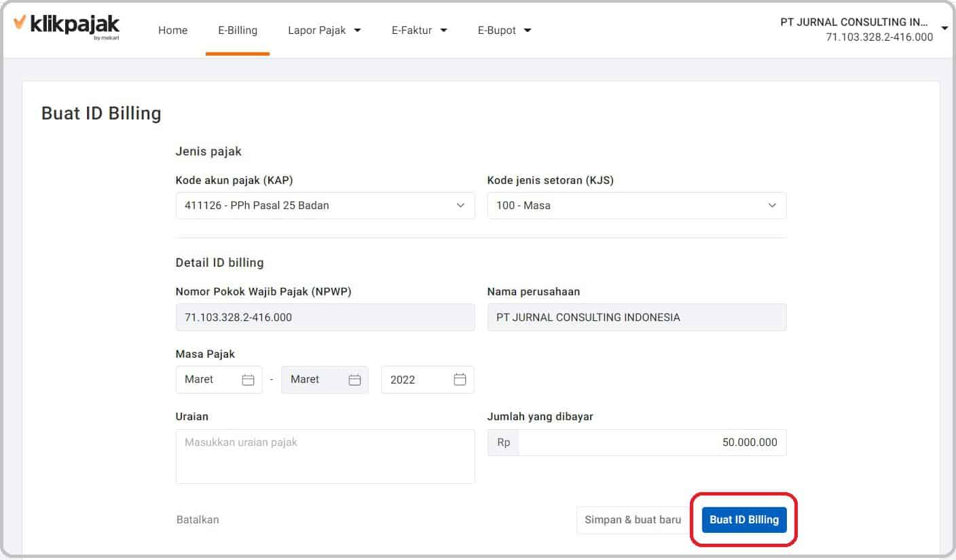The image size is (956, 560).
Task: Click the Jenis pajak section label
Action: 208,151
